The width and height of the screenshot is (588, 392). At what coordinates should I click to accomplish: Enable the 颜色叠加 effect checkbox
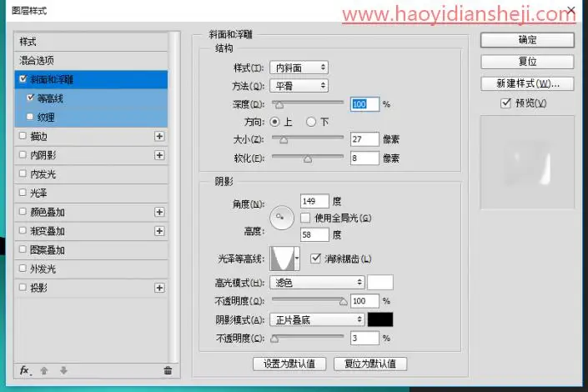click(x=23, y=211)
